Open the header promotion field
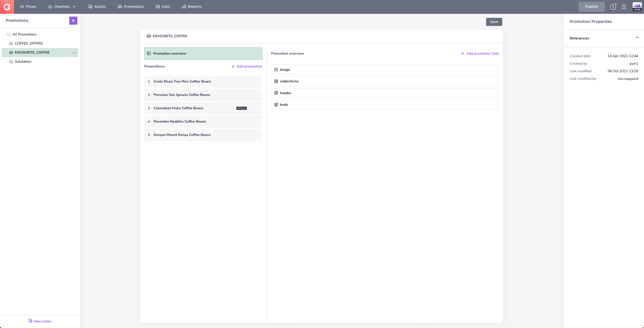The height and width of the screenshot is (328, 644). [384, 93]
